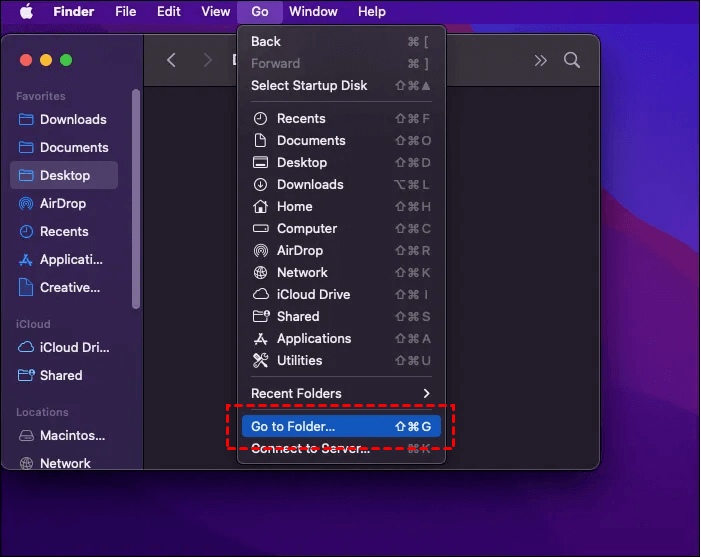The height and width of the screenshot is (558, 701).
Task: Click the Utilities tools icon in Go menu
Action: [260, 360]
